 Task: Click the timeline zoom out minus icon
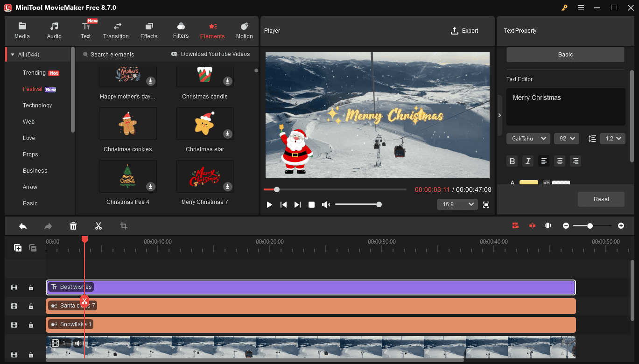tap(566, 226)
